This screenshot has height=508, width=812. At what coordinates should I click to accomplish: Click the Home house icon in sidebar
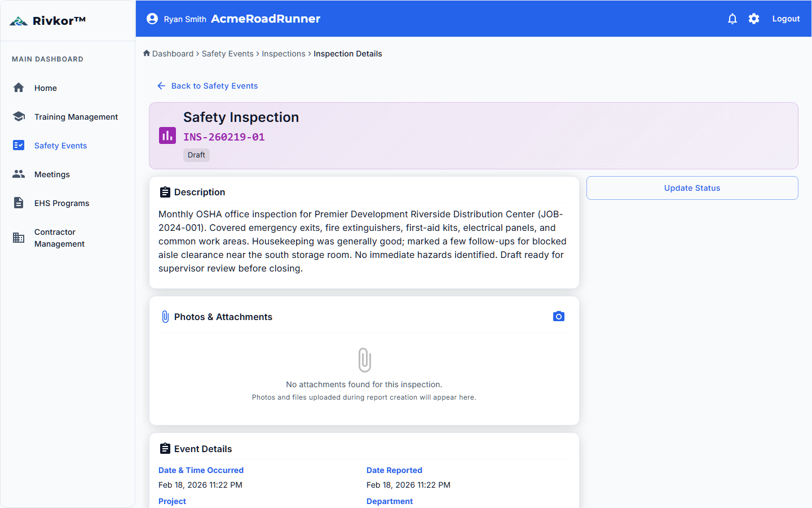(19, 87)
